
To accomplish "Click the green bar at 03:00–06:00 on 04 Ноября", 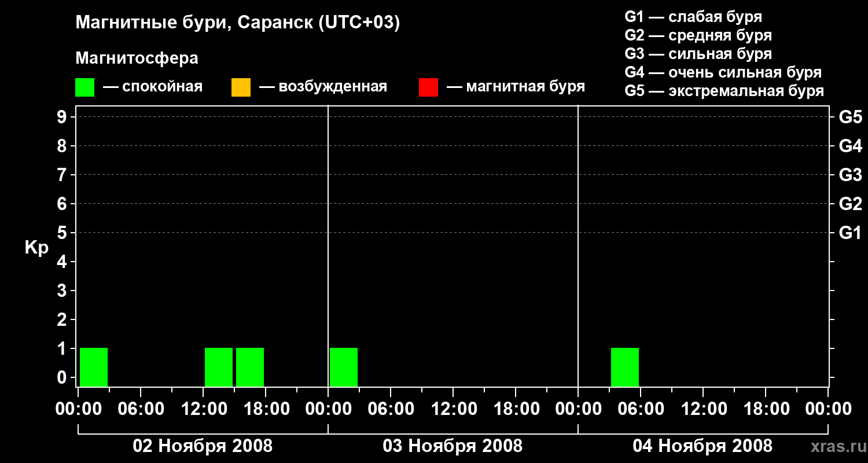I will 625,367.
